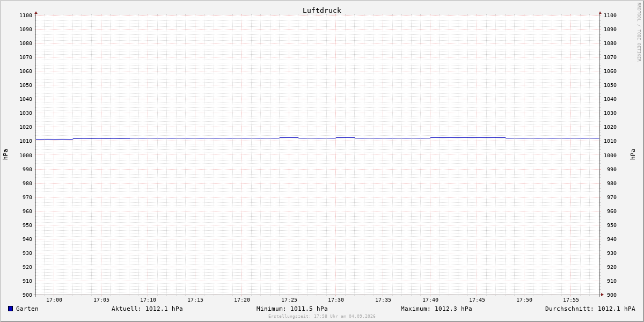Click the Aktuell: 1012.1 hPa value
The image size is (644, 322).
pyautogui.click(x=147, y=309)
